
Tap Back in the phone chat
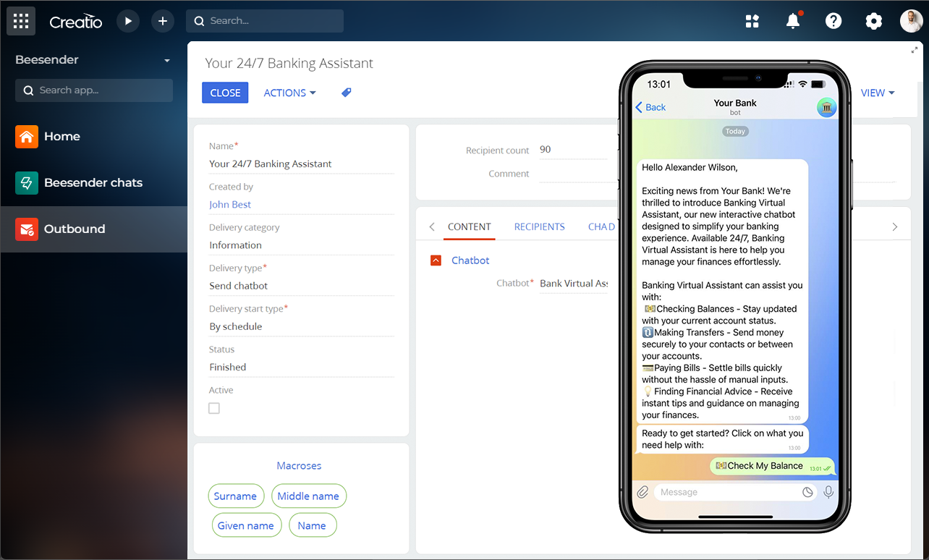pos(650,107)
